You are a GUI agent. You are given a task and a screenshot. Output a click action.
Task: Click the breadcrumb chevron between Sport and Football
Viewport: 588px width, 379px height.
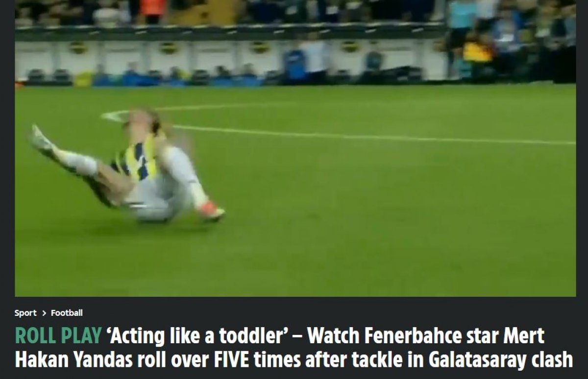click(x=44, y=313)
